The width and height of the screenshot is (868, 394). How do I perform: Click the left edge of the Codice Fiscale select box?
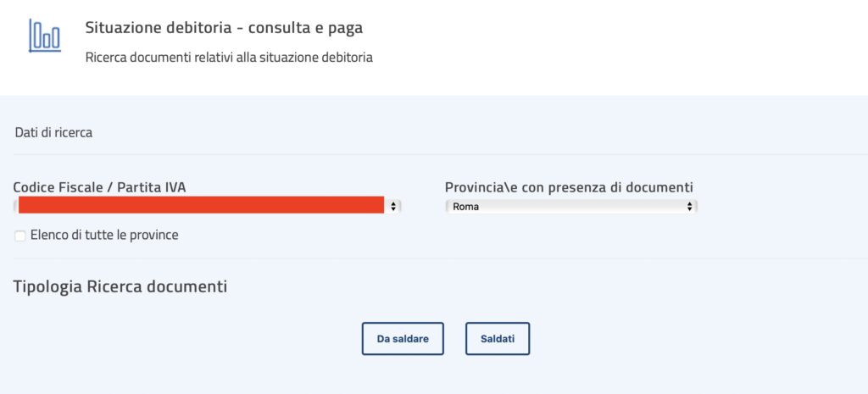[x=15, y=207]
